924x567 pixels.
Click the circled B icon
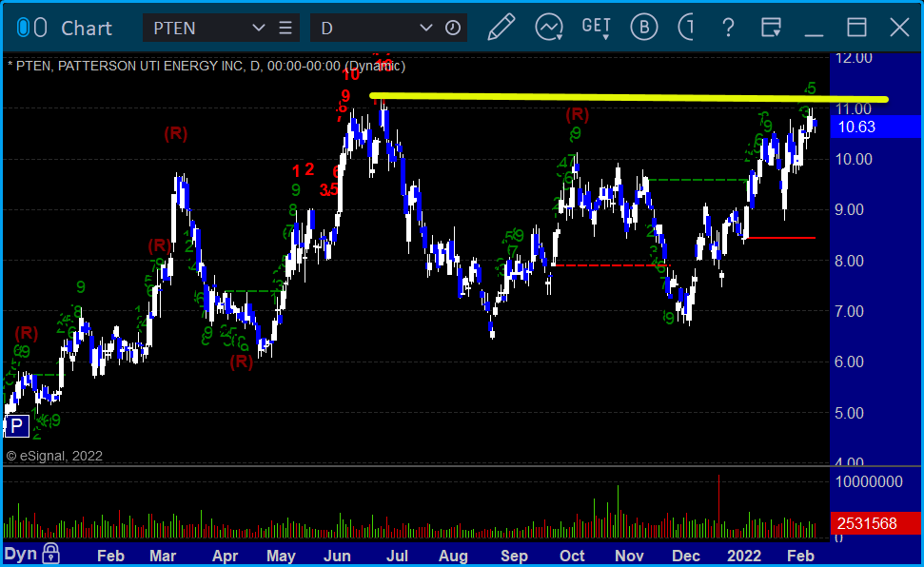point(643,27)
